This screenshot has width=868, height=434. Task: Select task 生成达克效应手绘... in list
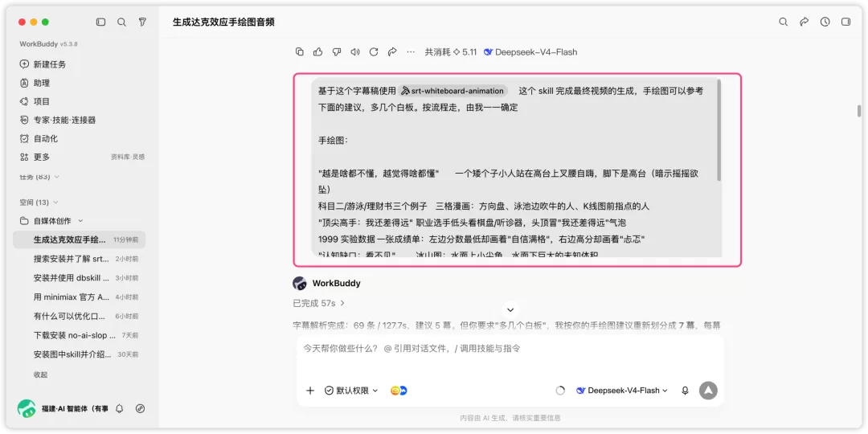pos(79,240)
